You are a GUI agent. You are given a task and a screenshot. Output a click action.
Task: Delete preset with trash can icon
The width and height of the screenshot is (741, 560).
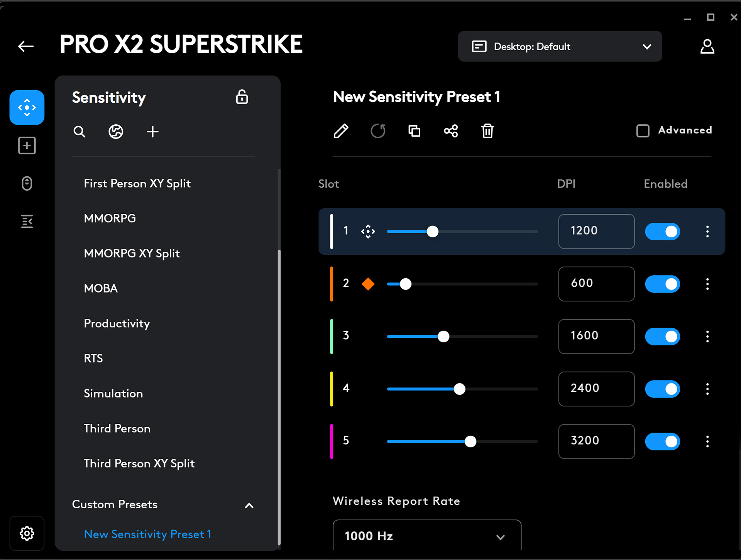pyautogui.click(x=487, y=131)
